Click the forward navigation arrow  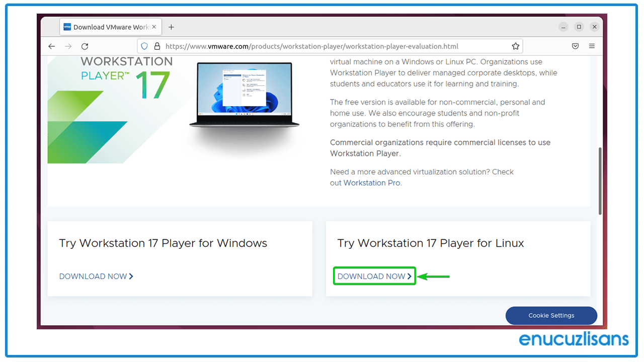[x=68, y=46]
